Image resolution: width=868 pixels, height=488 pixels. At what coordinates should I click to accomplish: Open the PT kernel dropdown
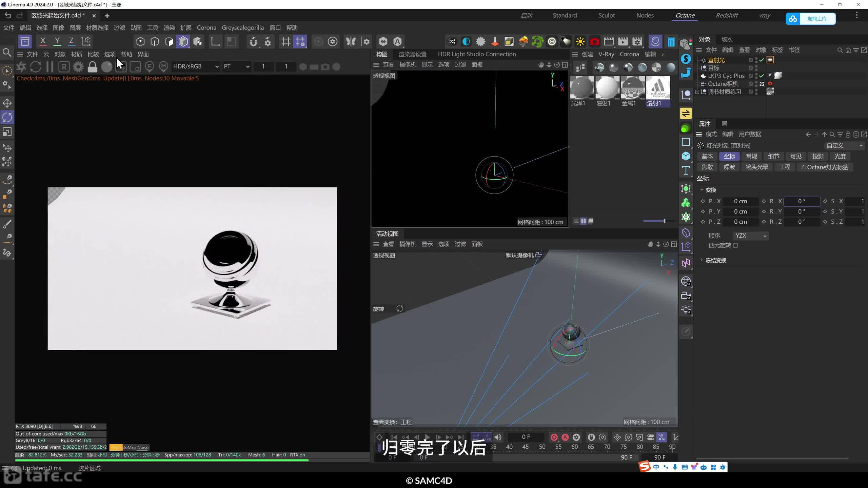[x=236, y=66]
